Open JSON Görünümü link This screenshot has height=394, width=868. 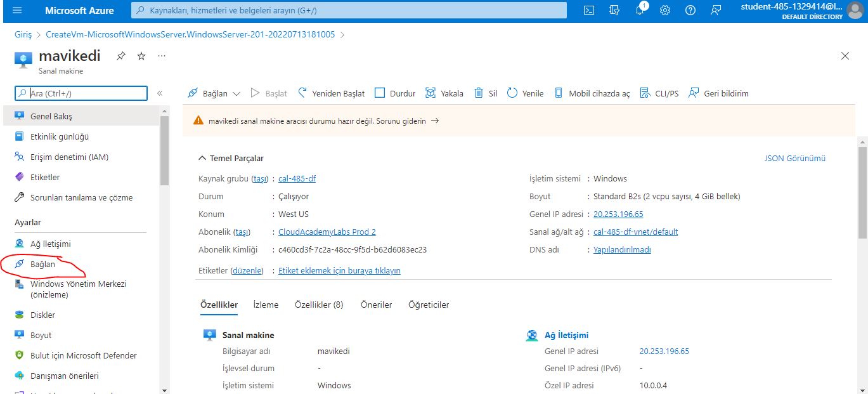pyautogui.click(x=795, y=158)
